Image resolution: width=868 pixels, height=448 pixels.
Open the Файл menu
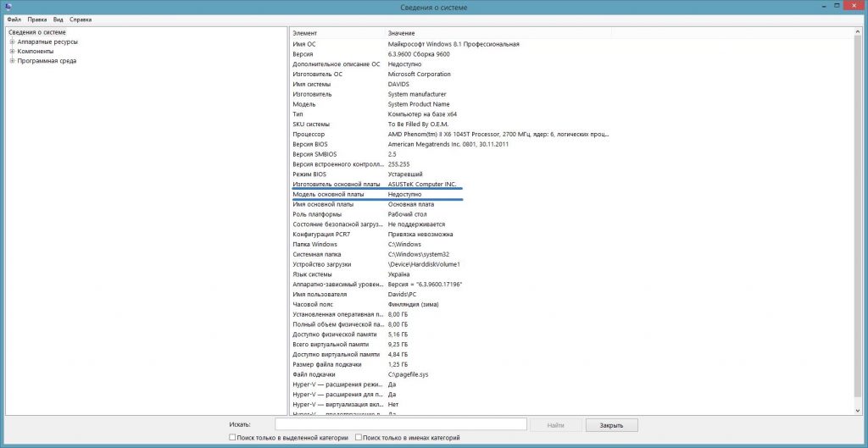[x=14, y=19]
